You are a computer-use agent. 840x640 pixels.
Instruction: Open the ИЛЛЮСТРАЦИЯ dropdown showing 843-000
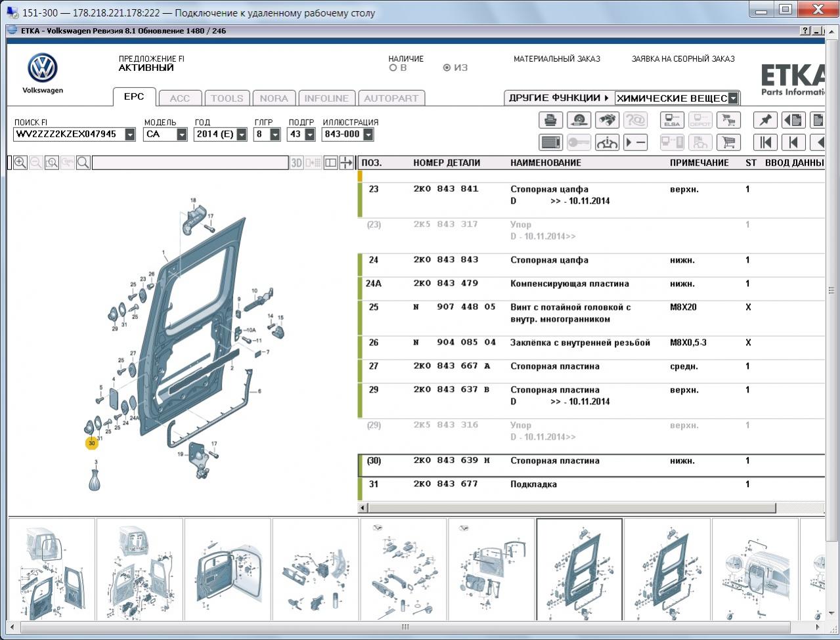(368, 135)
